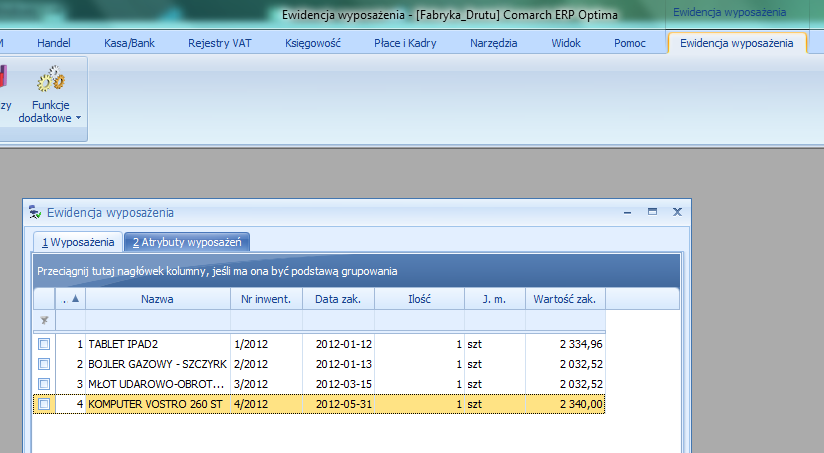Click the Wartość zak. filter input cell

click(565, 320)
